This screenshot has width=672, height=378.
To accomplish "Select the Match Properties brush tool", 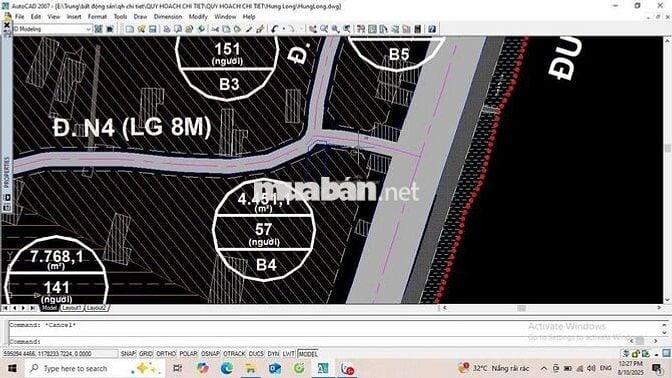I will coord(249,29).
